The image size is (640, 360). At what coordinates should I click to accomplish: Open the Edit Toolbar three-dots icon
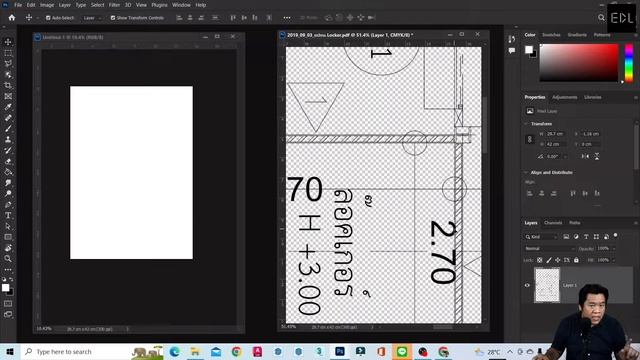click(8, 269)
